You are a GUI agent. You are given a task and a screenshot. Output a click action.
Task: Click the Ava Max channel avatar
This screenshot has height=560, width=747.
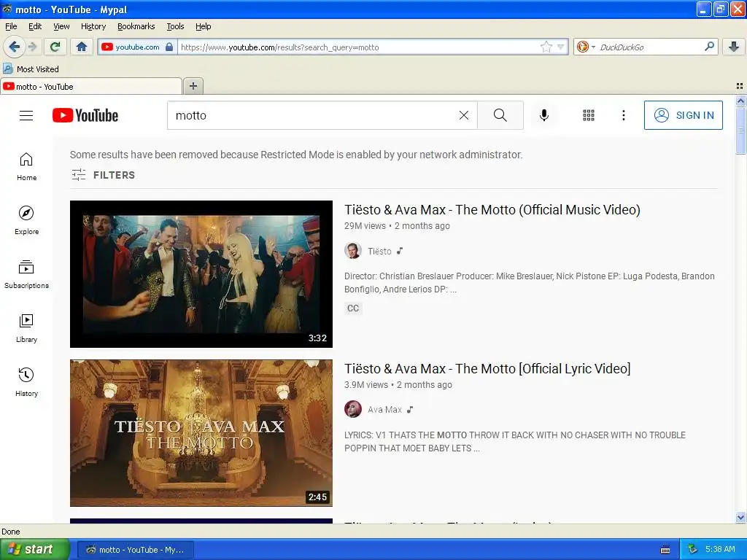pos(353,409)
